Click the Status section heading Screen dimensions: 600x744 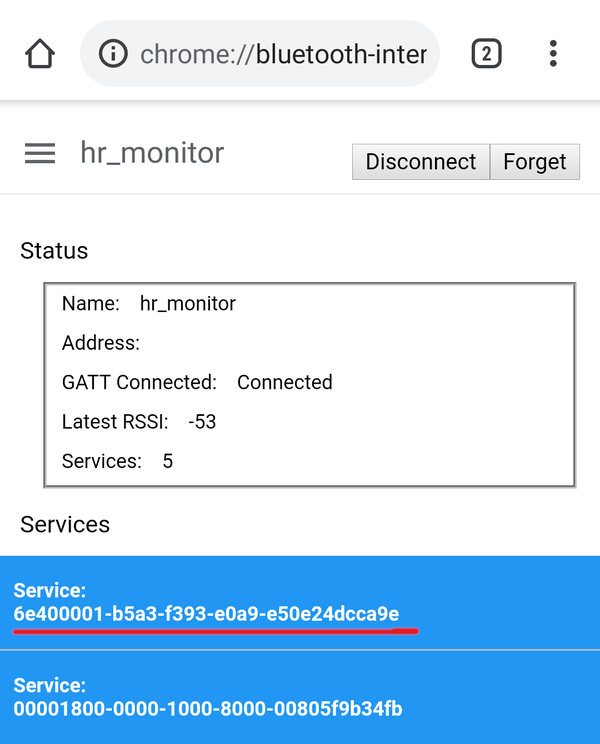tap(54, 251)
